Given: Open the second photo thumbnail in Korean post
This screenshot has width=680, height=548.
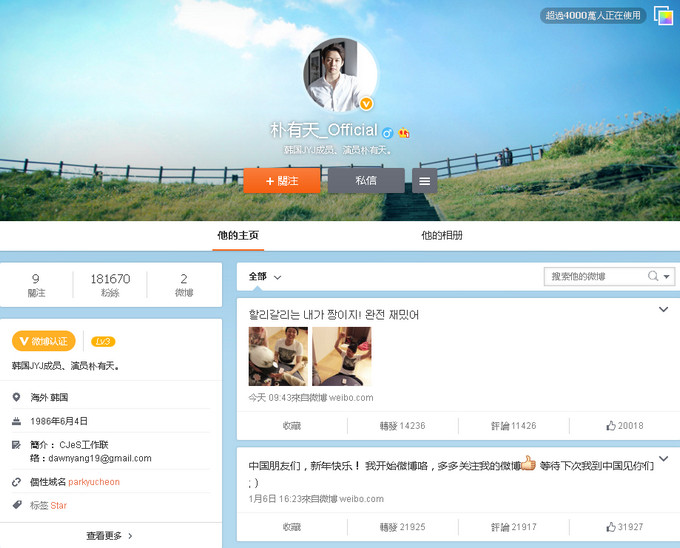Looking at the screenshot, I should point(342,356).
